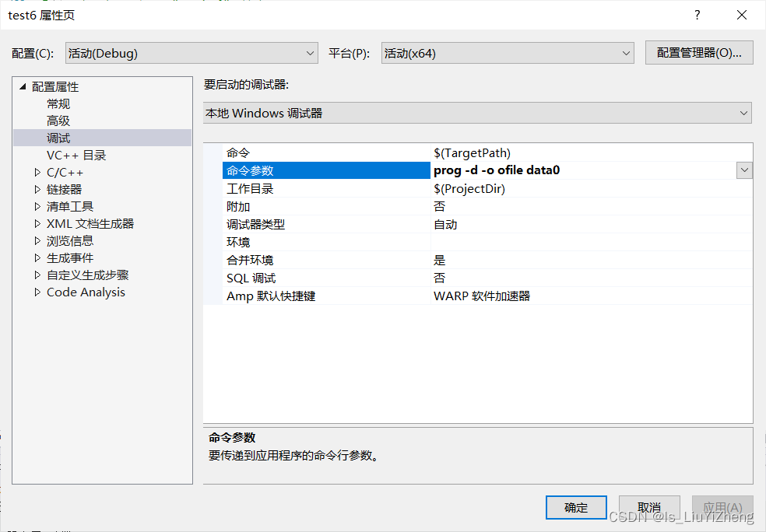Select VC++ 目录 in the property tree
766x532 pixels.
pyautogui.click(x=76, y=156)
